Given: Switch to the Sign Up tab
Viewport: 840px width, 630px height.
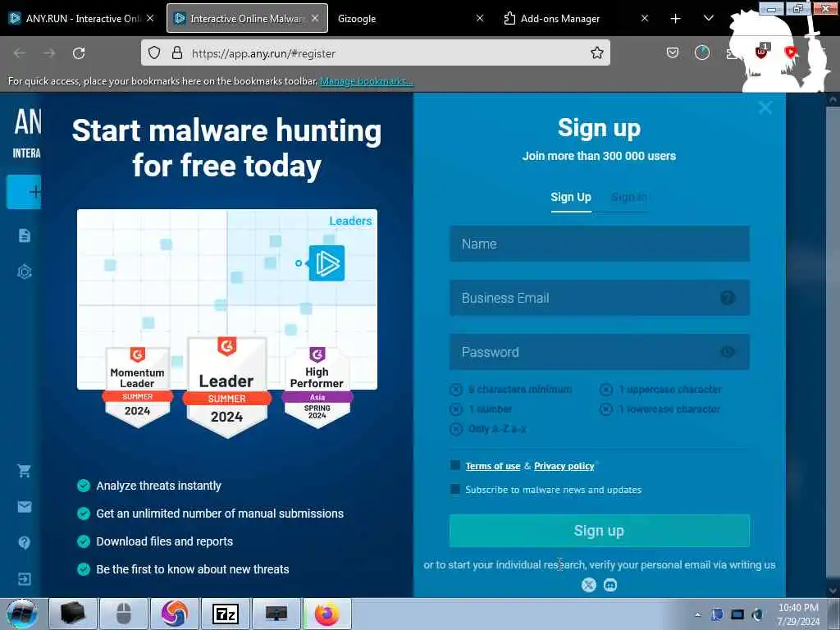Looking at the screenshot, I should pos(571,197).
